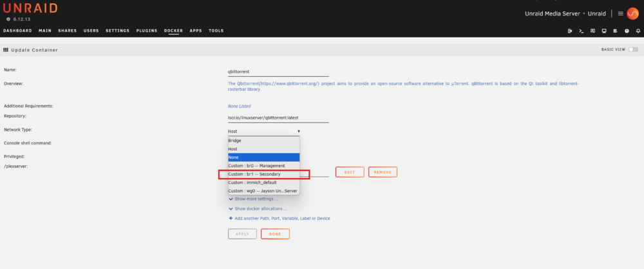Select Host option in the dropdown list
This screenshot has height=269, width=644.
264,149
